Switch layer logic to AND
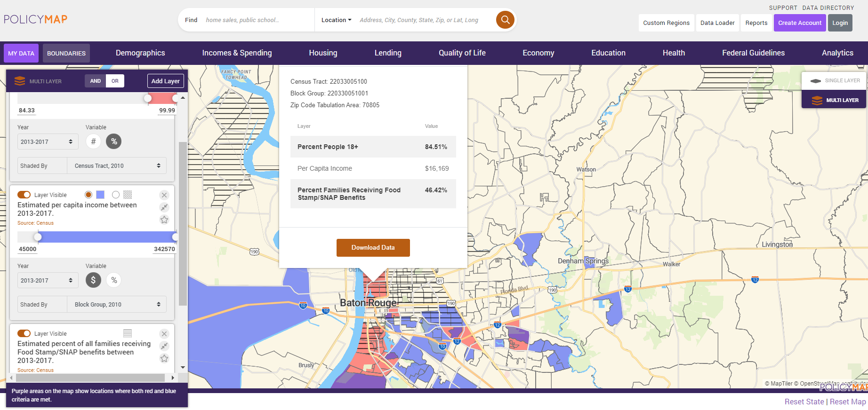The width and height of the screenshot is (868, 410). tap(96, 81)
